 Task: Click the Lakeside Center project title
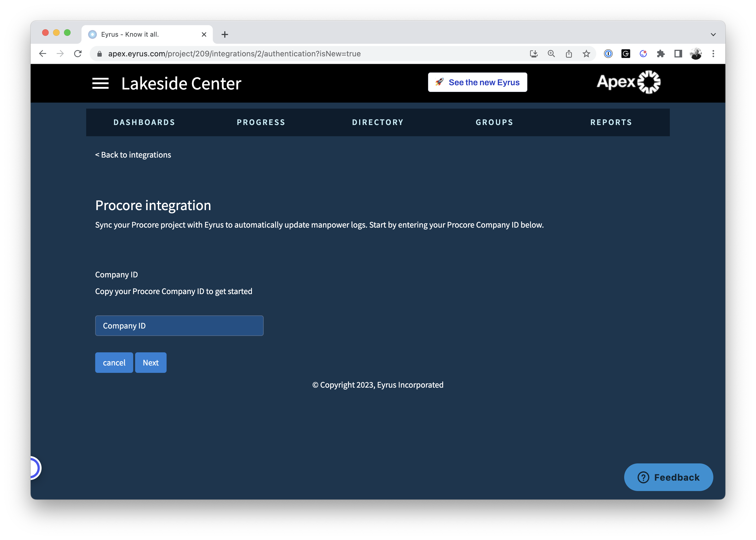point(181,83)
